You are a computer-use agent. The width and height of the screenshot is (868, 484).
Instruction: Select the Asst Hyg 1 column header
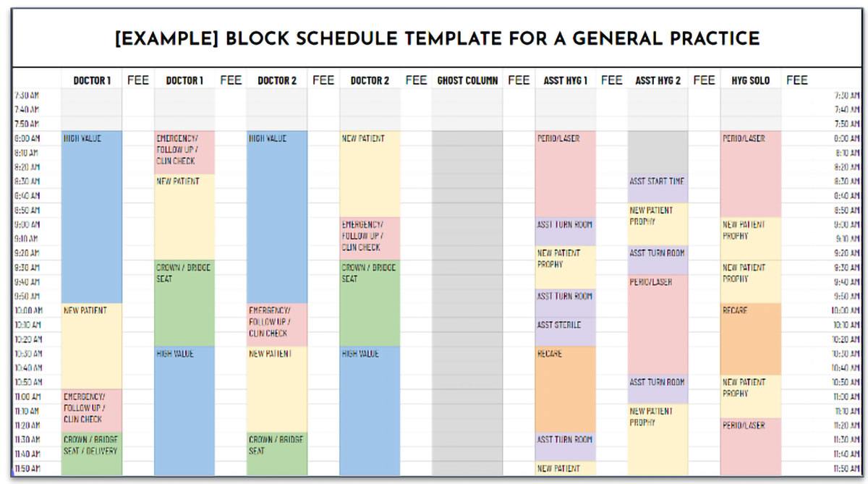(x=566, y=80)
